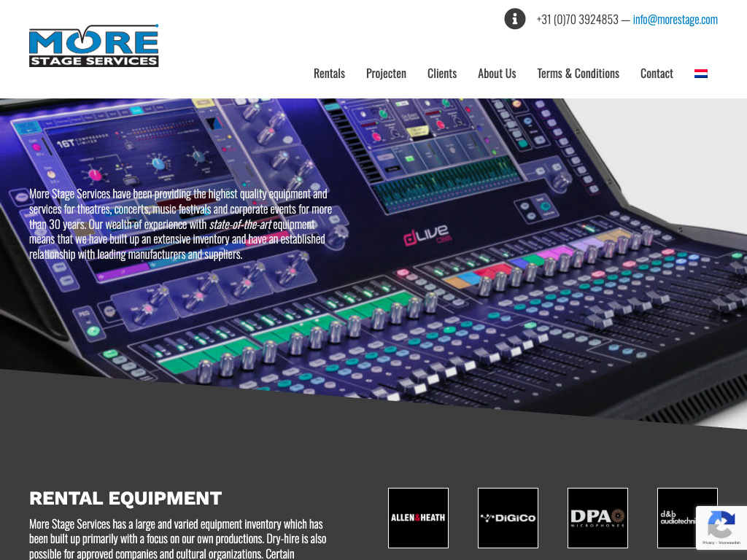Go to the Projecten page
Viewport: 747px width, 560px height.
tap(386, 74)
